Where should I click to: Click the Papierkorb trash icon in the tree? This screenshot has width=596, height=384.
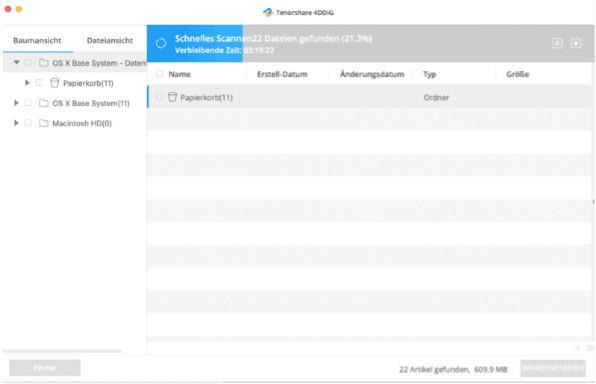[x=55, y=83]
